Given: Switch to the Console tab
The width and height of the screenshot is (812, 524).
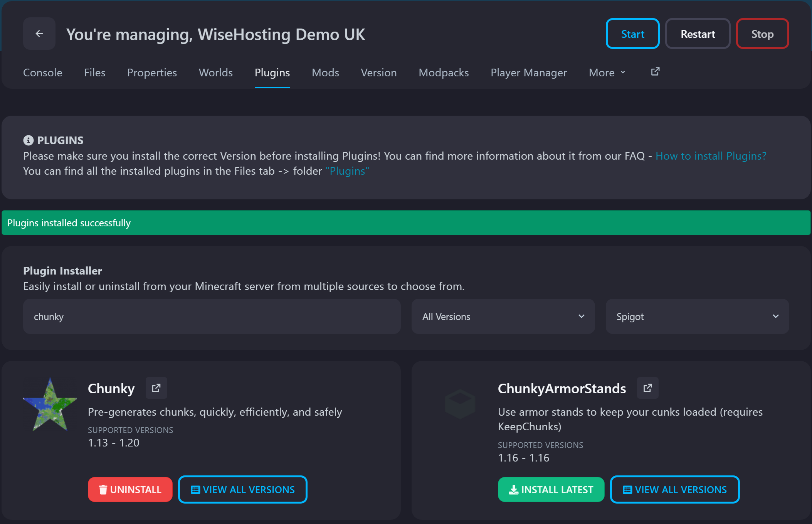Looking at the screenshot, I should point(42,72).
